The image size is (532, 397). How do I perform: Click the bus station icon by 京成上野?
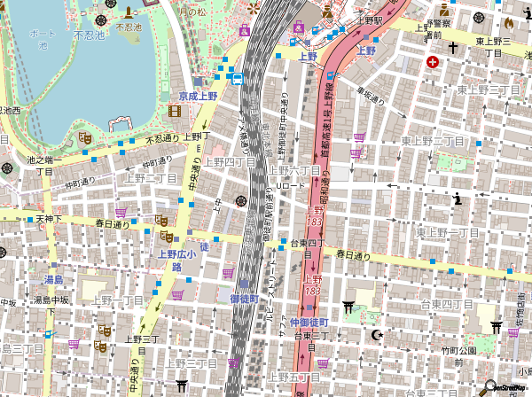pos(238,77)
